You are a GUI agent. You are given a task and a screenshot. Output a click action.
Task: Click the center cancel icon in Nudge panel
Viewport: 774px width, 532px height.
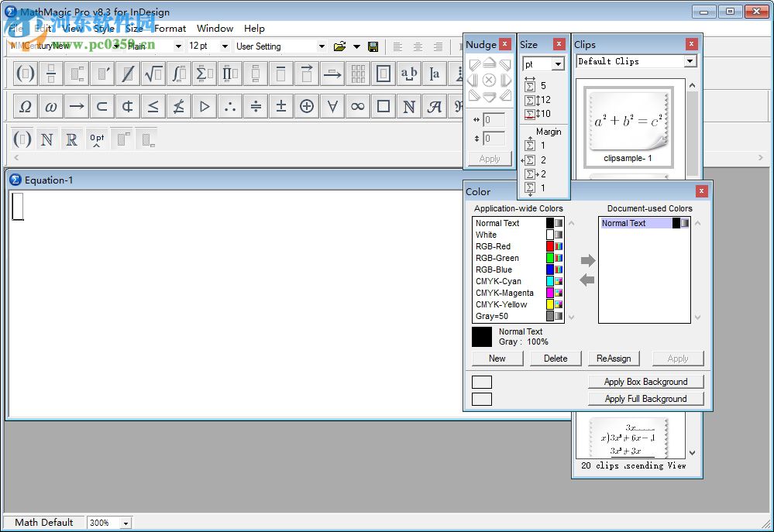tap(490, 80)
